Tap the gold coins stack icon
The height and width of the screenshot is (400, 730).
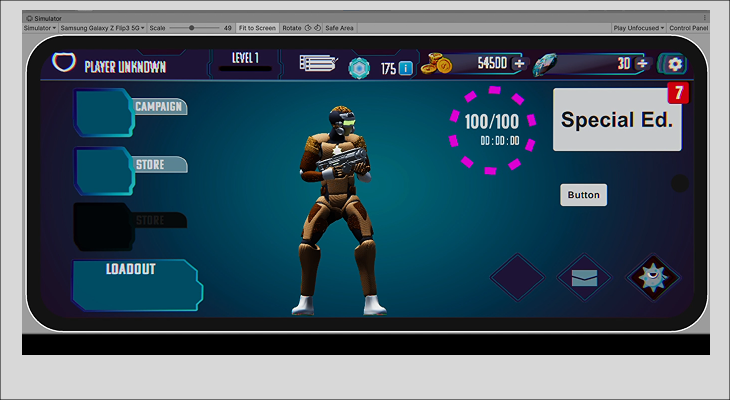coord(436,63)
